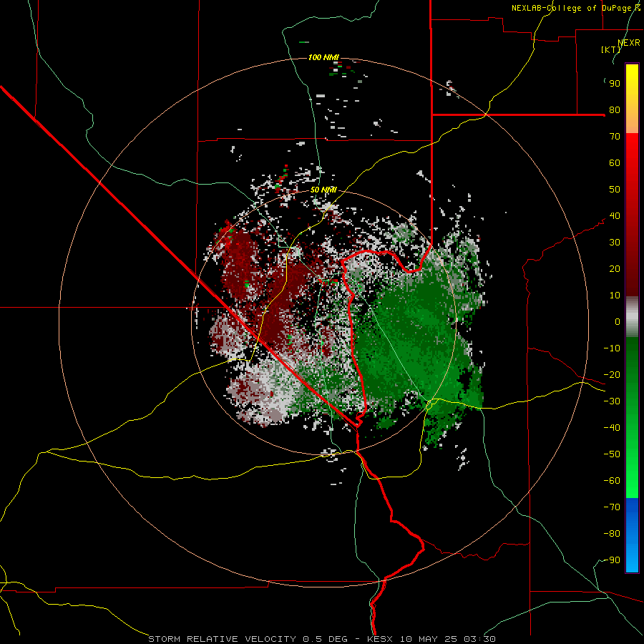Click the 50 NMI range ring label
Screen dimensions: 644x644
pos(323,190)
